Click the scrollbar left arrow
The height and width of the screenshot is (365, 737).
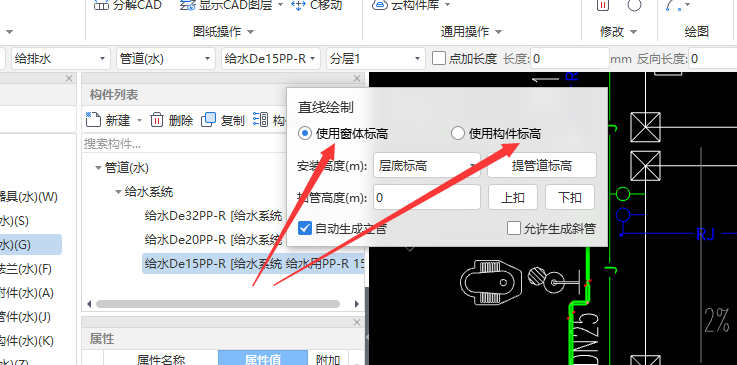(88, 304)
